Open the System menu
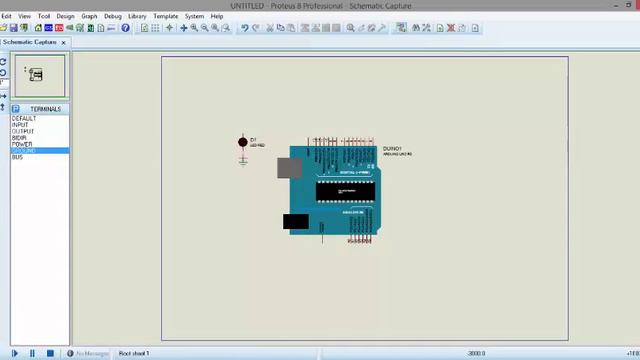The image size is (640, 360). pyautogui.click(x=194, y=16)
